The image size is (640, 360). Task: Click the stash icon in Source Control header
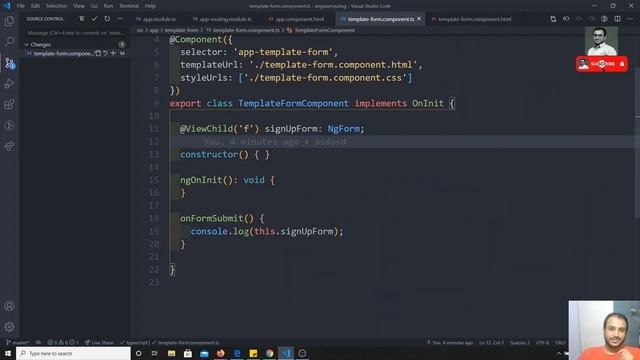pos(82,19)
